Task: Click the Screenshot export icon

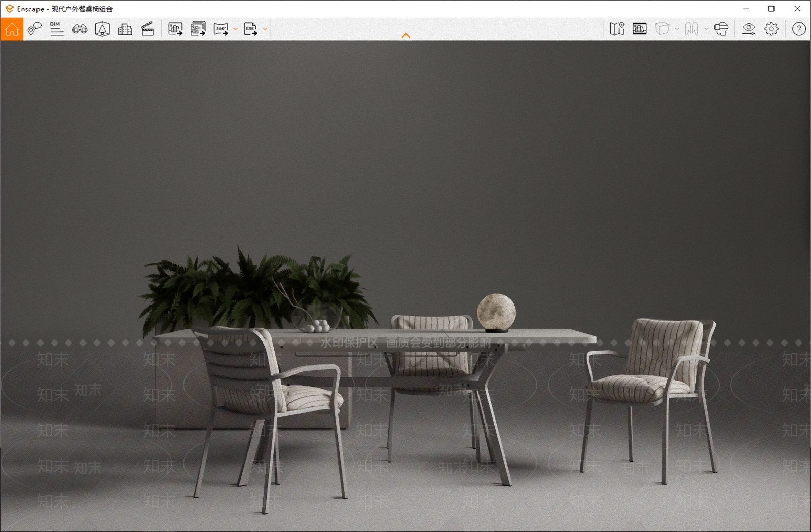Action: [x=175, y=29]
